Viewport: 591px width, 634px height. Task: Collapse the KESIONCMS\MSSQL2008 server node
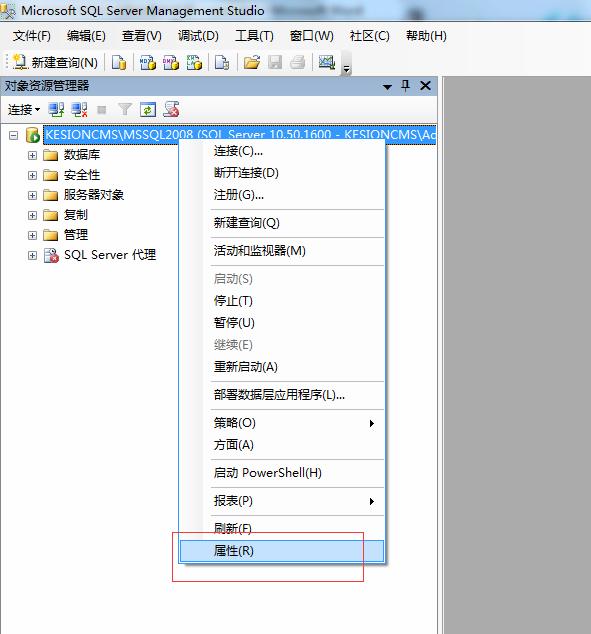(x=13, y=135)
